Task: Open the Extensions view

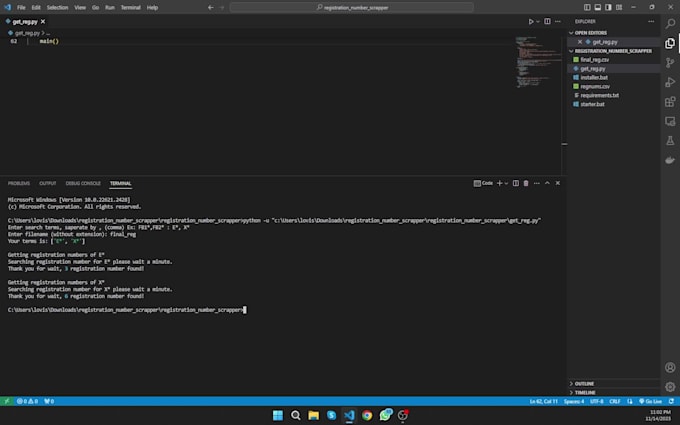Action: tap(670, 102)
